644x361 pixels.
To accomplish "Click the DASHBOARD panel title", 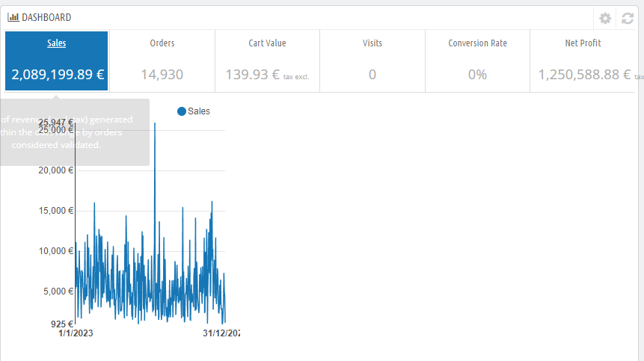I will click(46, 17).
